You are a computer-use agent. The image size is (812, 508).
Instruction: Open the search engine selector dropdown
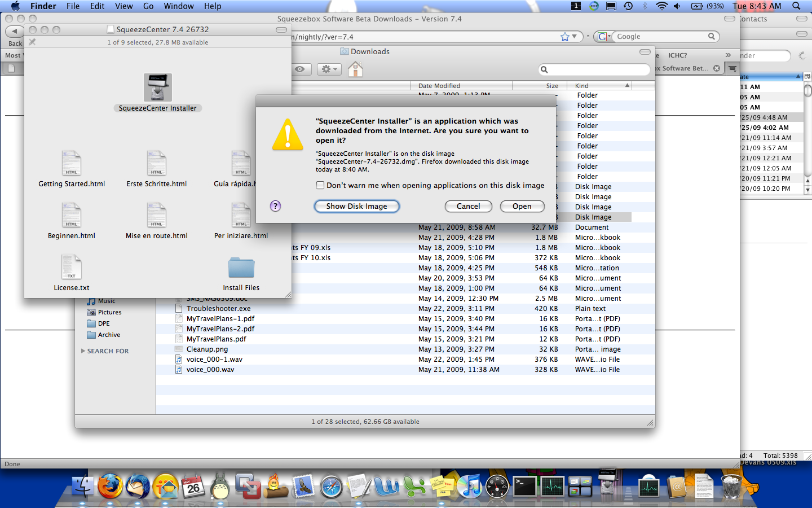pyautogui.click(x=603, y=37)
